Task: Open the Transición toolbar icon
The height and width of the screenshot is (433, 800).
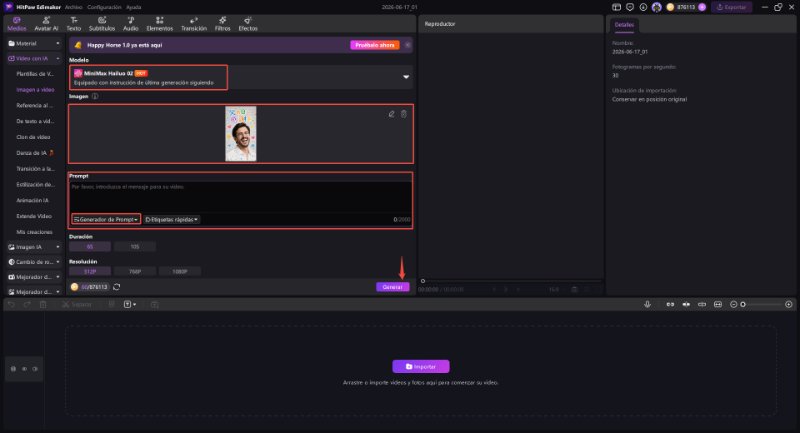Action: click(x=194, y=23)
